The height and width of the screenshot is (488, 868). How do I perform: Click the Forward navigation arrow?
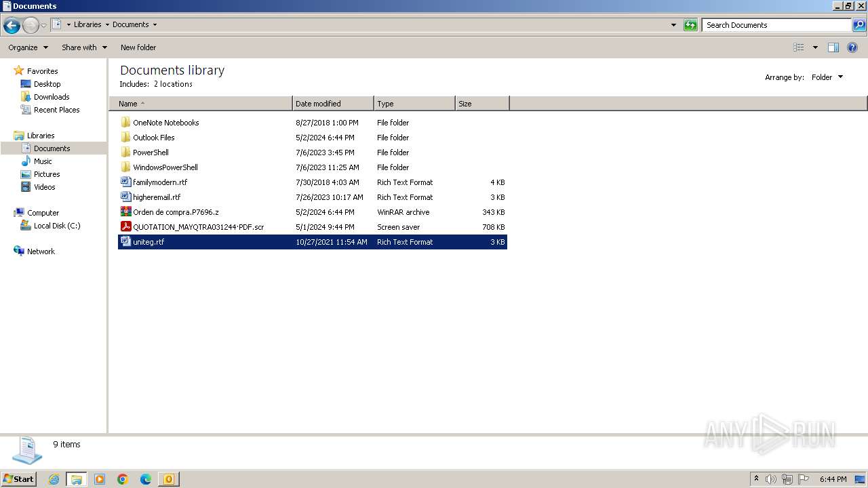click(31, 26)
